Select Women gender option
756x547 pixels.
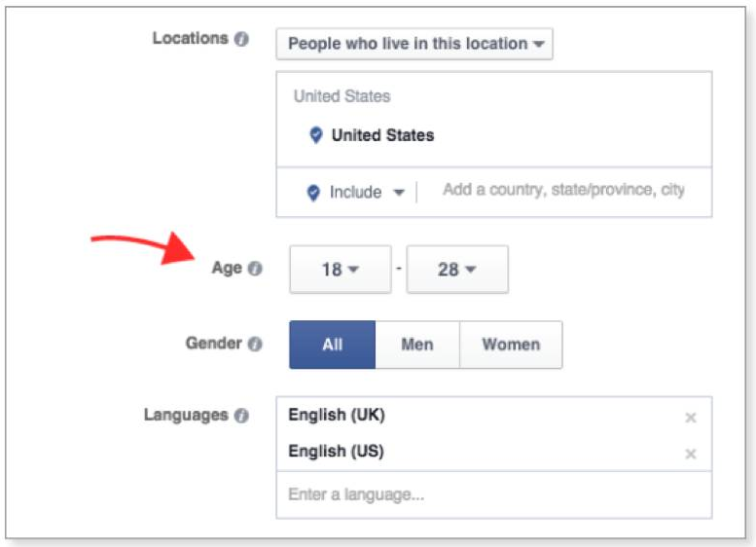(511, 345)
